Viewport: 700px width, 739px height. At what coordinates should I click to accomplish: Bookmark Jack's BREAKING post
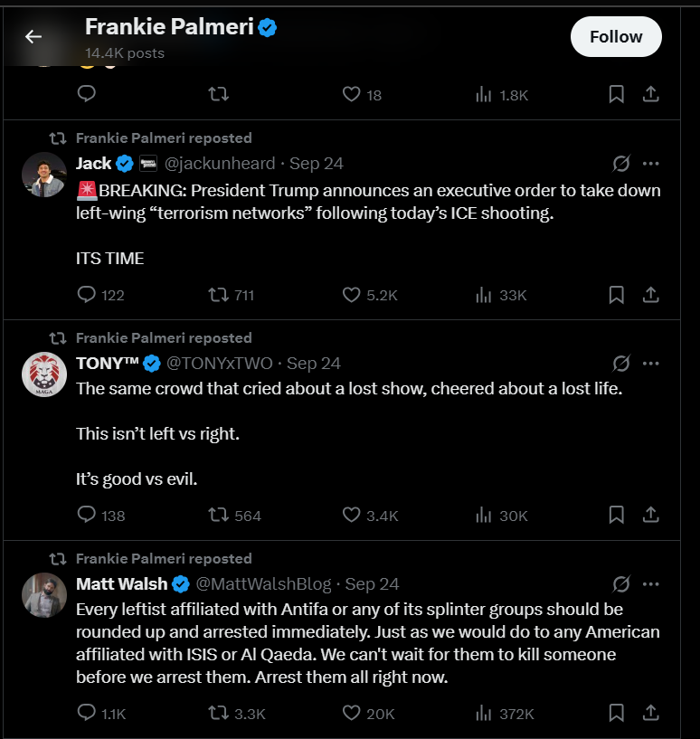(x=616, y=295)
